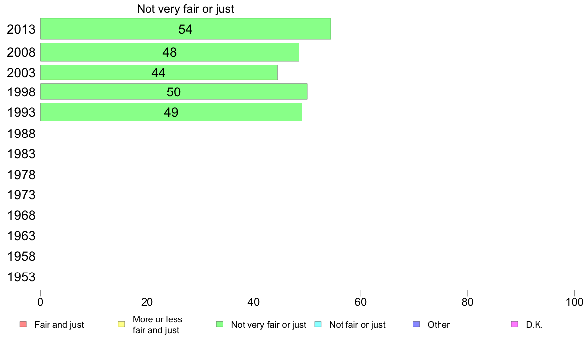This screenshot has height=364, width=588.
Task: Click the 1973 year axis label
Action: pos(21,195)
